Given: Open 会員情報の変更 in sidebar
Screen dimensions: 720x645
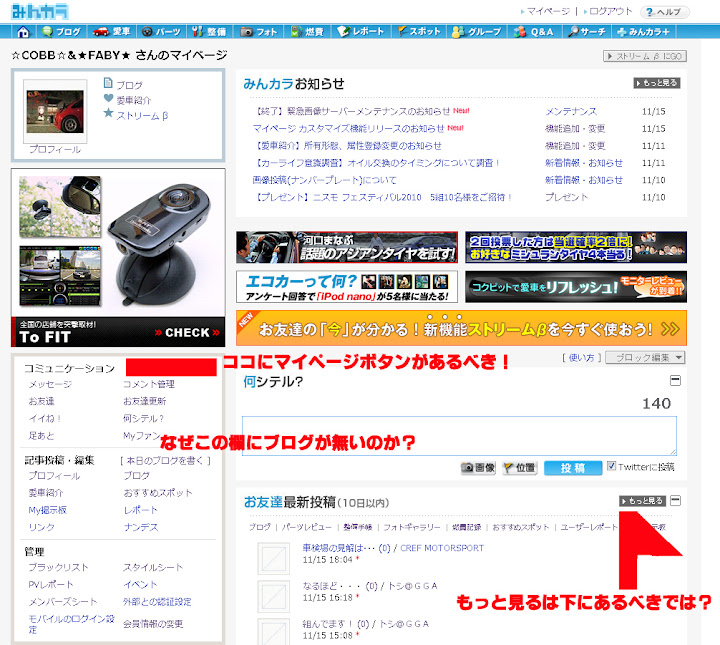Looking at the screenshot, I should [153, 624].
